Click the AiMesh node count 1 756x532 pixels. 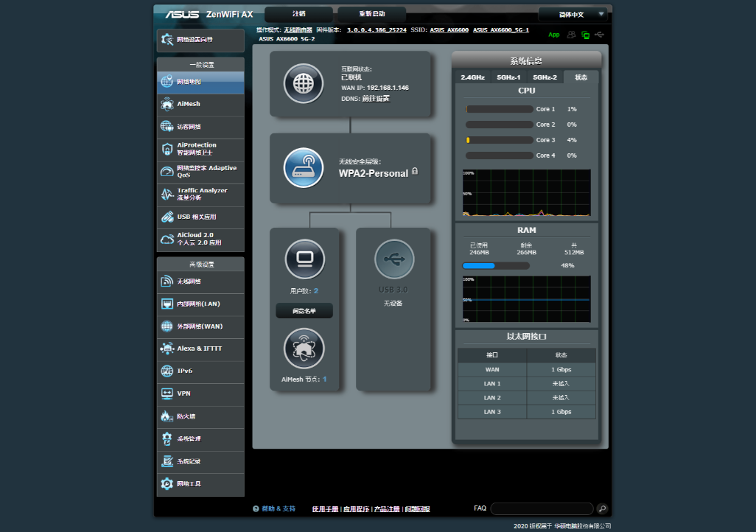coord(324,379)
